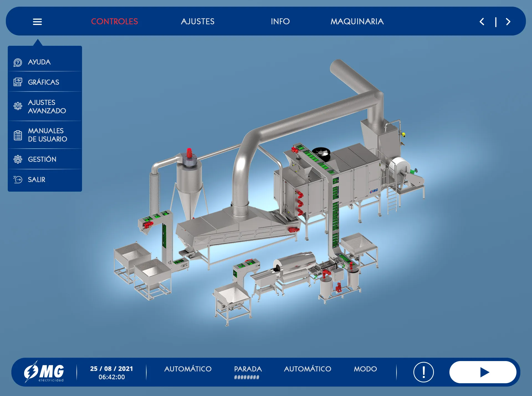Open MANUALES DE USUARIO entry
This screenshot has width=532, height=396.
[x=45, y=135]
